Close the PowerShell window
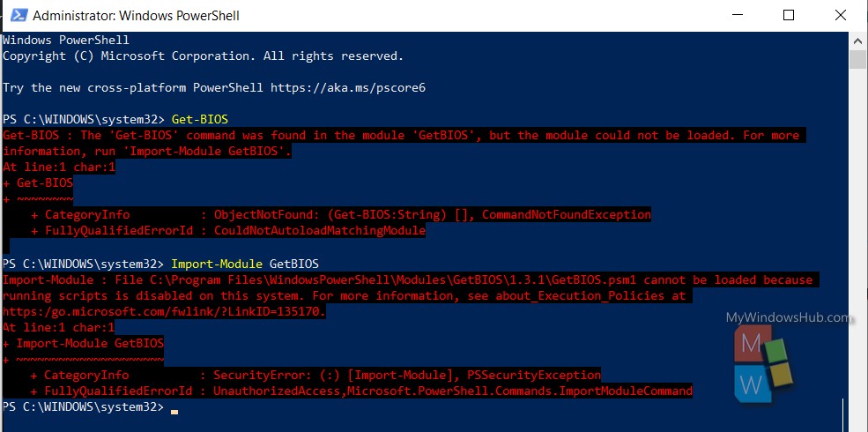This screenshot has width=868, height=432. [x=840, y=16]
